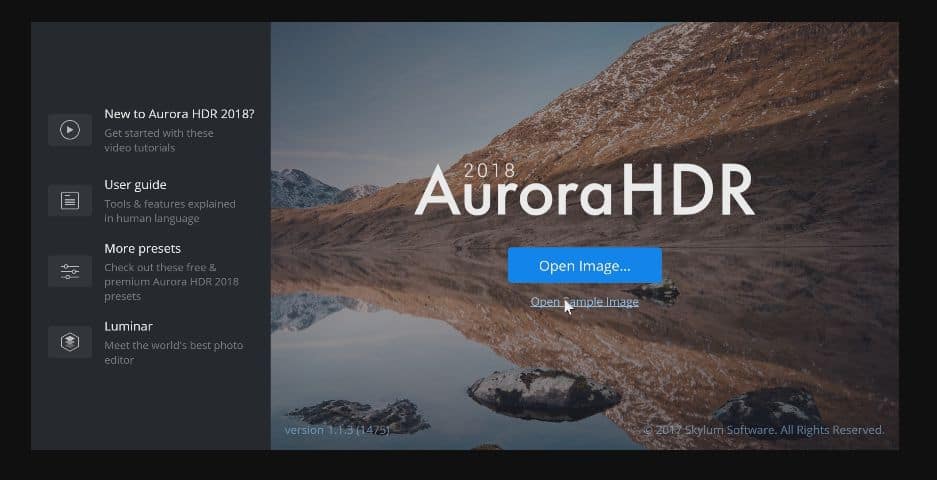Click the sliders icon for More presets
This screenshot has width=937, height=480.
click(70, 271)
